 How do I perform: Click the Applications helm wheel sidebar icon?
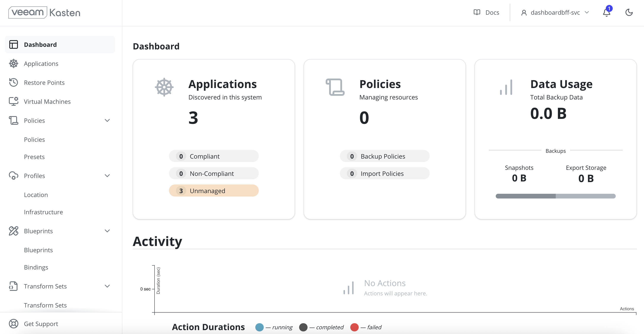pos(14,63)
